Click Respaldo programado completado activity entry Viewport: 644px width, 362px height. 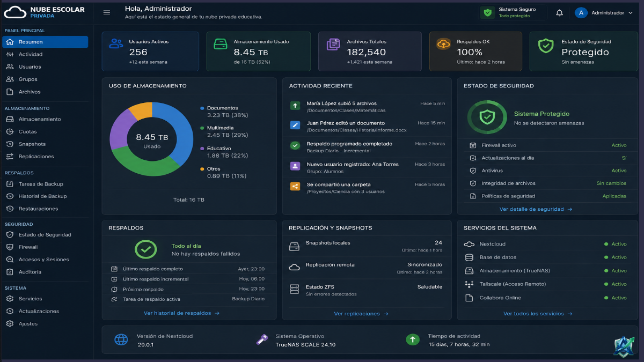(368, 147)
